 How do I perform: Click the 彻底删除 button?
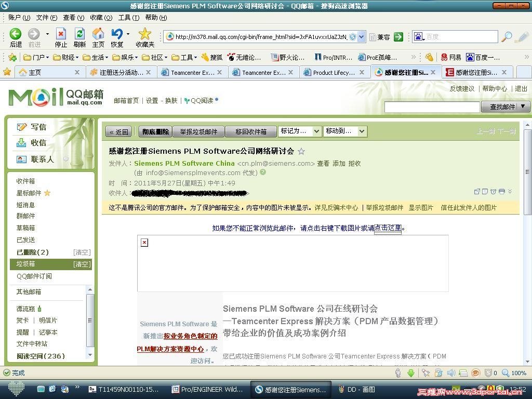tap(155, 131)
